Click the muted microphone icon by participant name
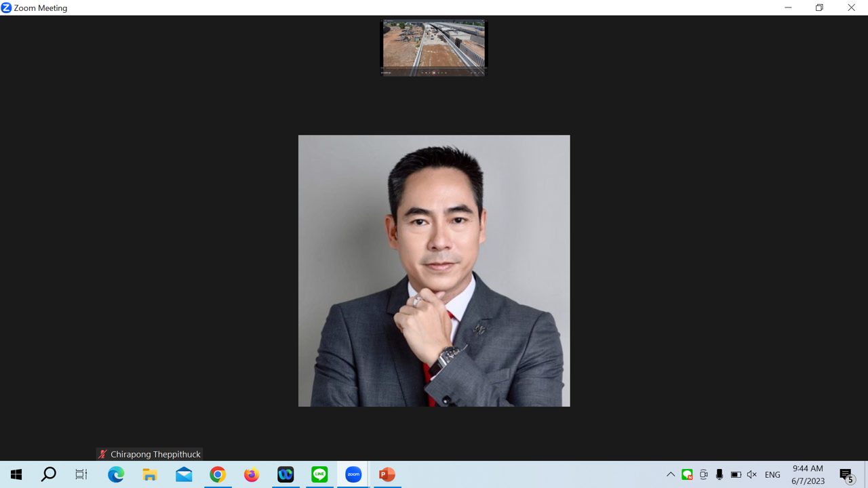This screenshot has height=488, width=868. click(x=102, y=454)
